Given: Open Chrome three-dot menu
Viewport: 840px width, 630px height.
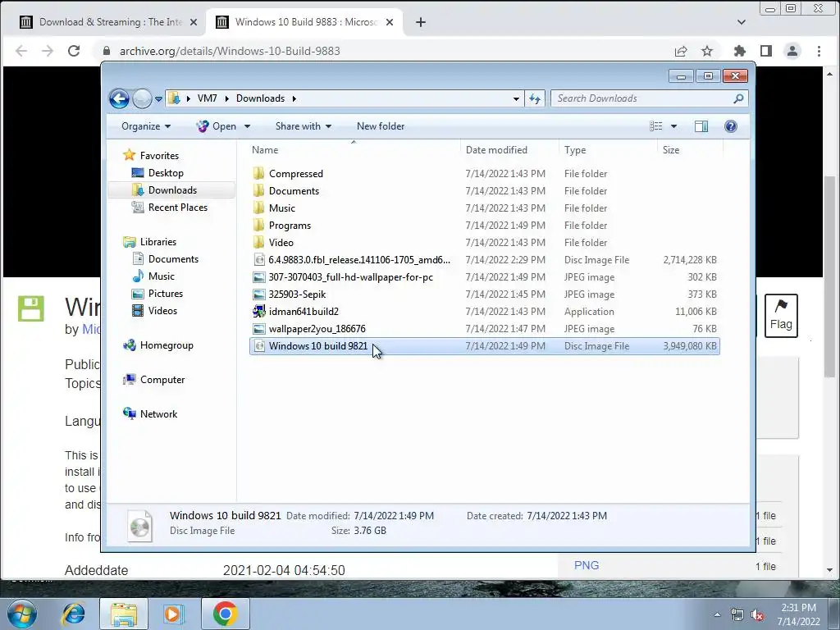Looking at the screenshot, I should pos(819,51).
